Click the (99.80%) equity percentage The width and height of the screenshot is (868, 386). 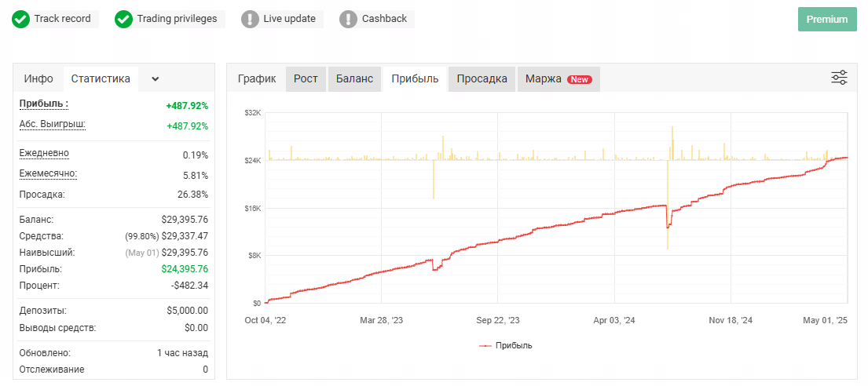(x=141, y=236)
